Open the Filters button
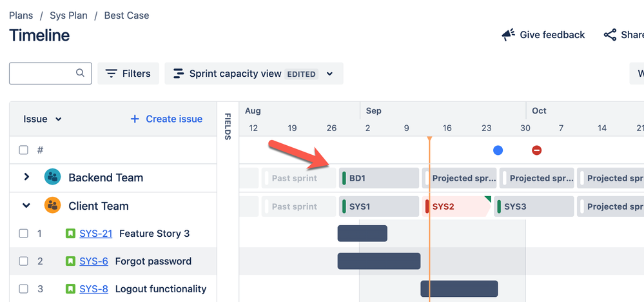The width and height of the screenshot is (644, 302). click(x=128, y=74)
